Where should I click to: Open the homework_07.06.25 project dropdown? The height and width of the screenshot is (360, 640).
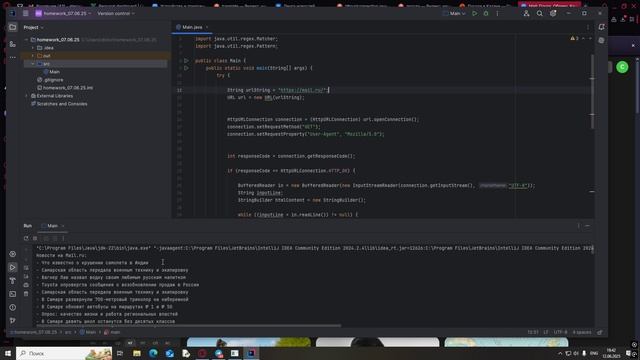click(63, 13)
